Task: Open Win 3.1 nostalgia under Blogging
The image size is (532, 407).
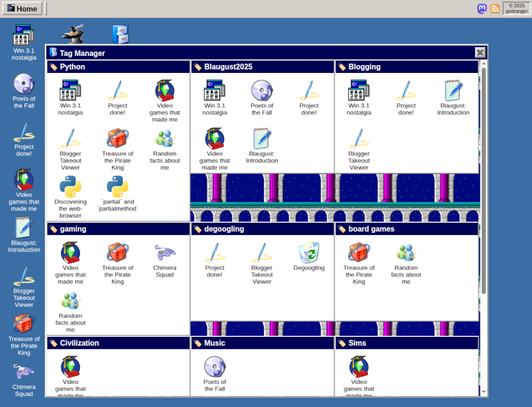Action: pos(359,98)
